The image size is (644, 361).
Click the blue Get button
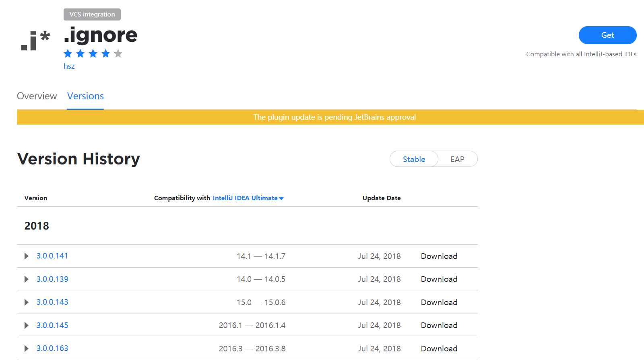(x=607, y=35)
